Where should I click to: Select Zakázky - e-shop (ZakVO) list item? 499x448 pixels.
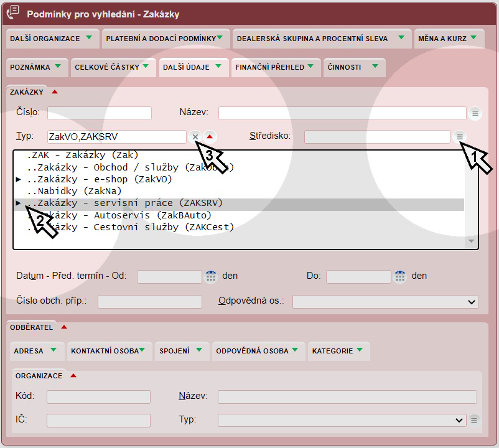(104, 179)
